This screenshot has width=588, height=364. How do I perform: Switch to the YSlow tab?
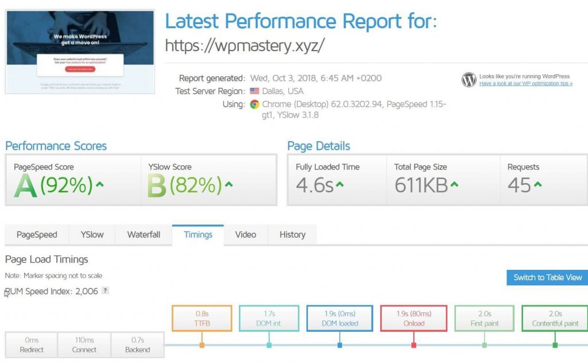(92, 234)
